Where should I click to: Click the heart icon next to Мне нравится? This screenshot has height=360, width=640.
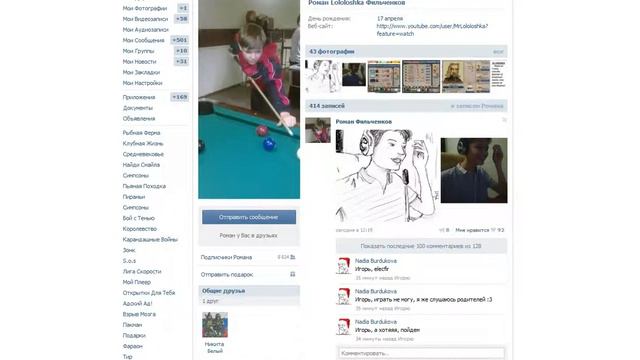click(493, 230)
